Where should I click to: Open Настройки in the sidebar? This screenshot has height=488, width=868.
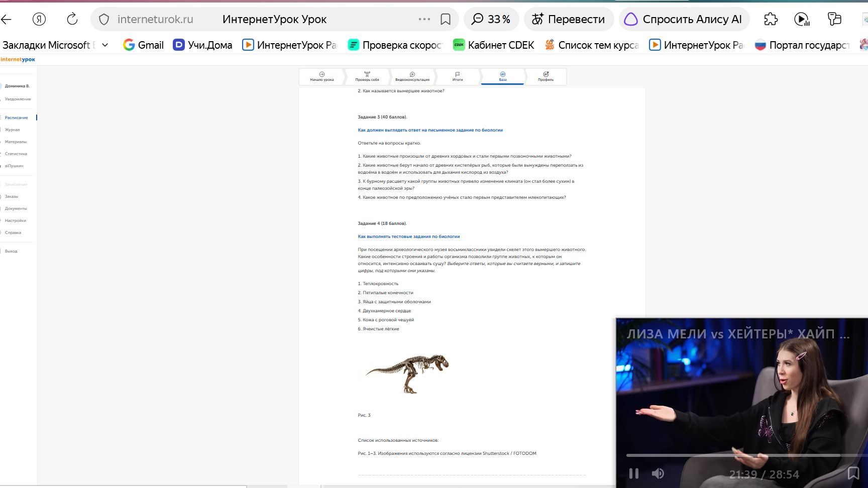pyautogui.click(x=16, y=220)
